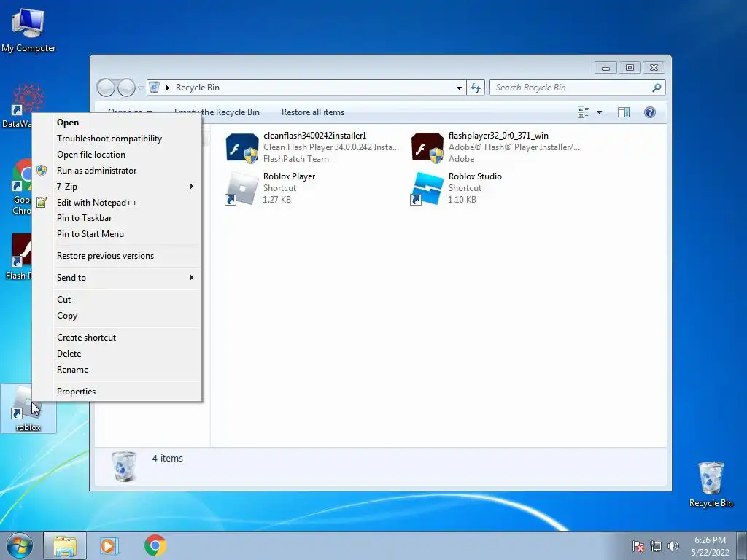Viewport: 747px width, 560px height.
Task: Open My Computer desktop icon
Action: (28, 29)
